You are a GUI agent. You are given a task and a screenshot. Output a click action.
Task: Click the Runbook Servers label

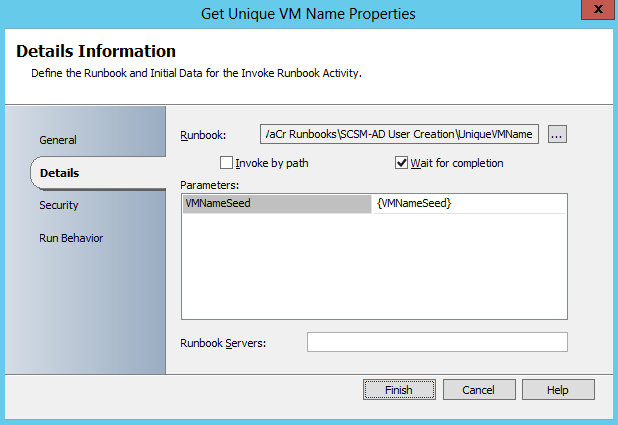tap(229, 344)
